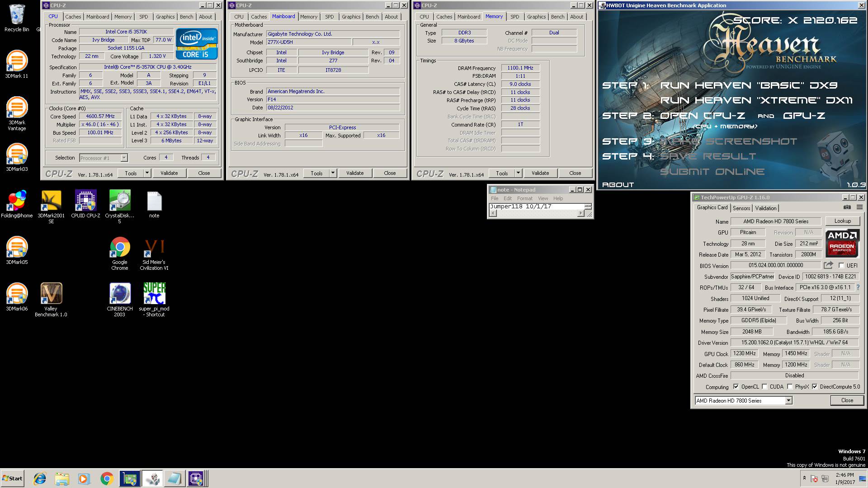The width and height of the screenshot is (868, 488).
Task: Toggle the UEFI checkbox in GPU-Z
Action: pyautogui.click(x=841, y=266)
